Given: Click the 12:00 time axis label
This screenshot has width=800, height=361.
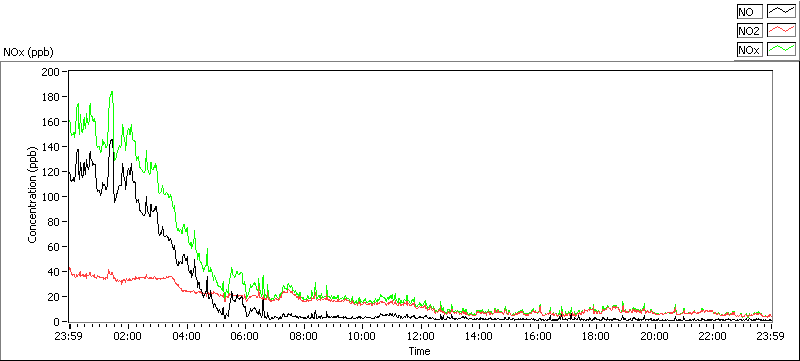Looking at the screenshot, I should (x=421, y=337).
